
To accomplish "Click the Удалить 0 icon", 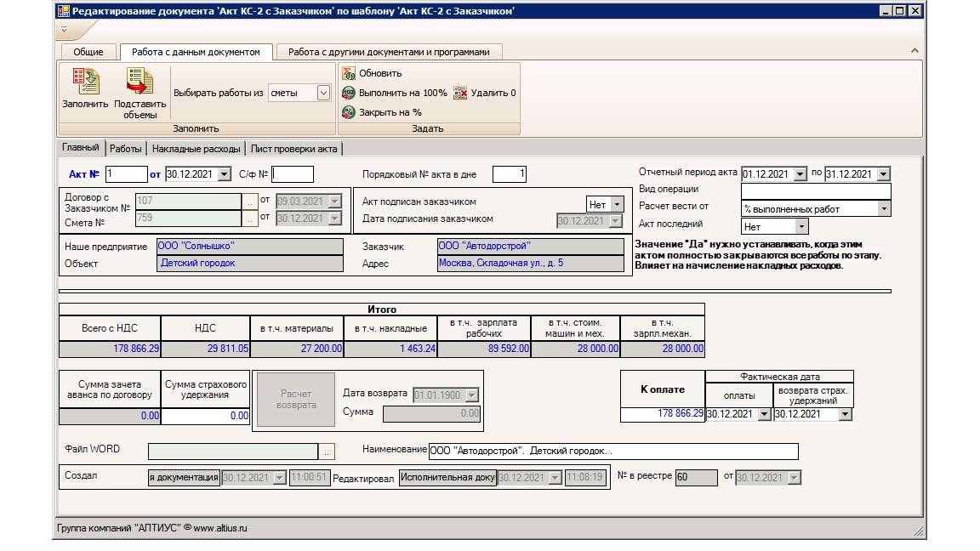I will pos(460,93).
